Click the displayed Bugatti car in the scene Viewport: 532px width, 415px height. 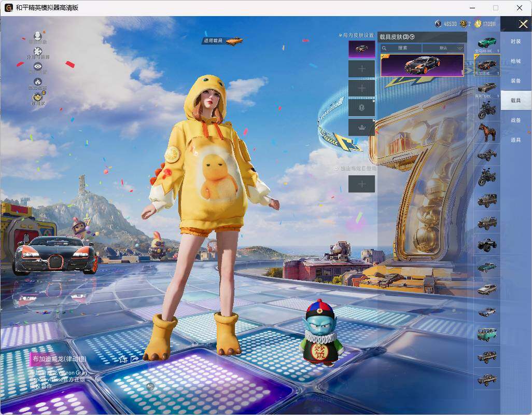click(x=55, y=255)
